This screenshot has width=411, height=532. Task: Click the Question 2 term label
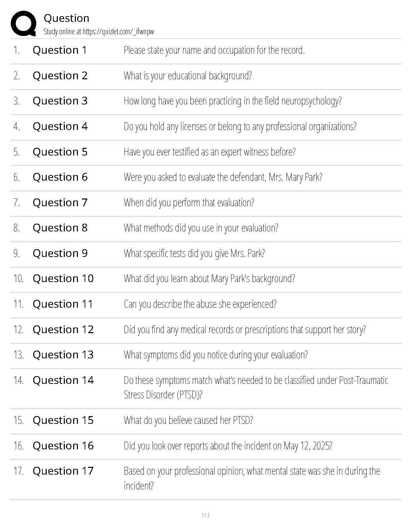(x=60, y=76)
